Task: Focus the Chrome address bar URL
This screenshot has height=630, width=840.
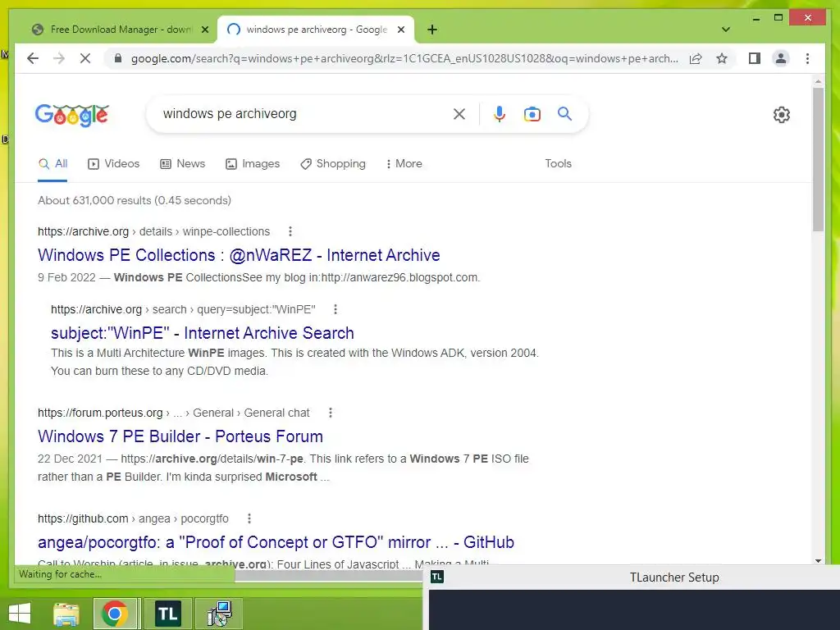Action: pyautogui.click(x=404, y=58)
